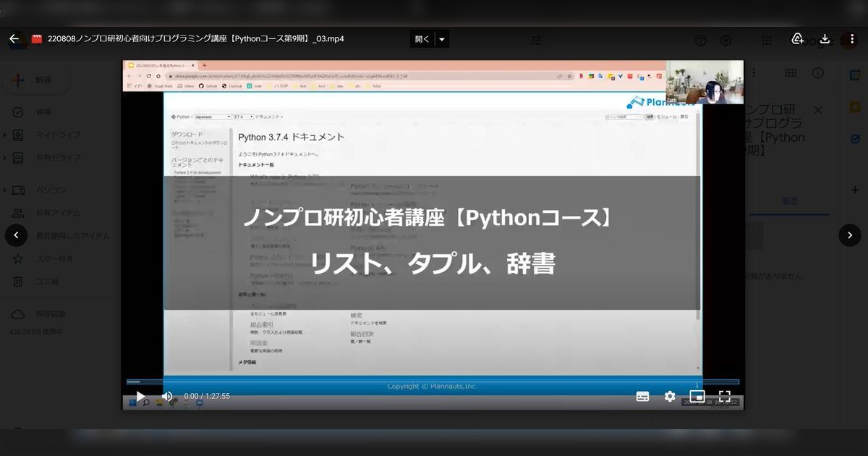Open the help icon in the top bar
Viewport: 868px width, 456px height.
coord(700,41)
